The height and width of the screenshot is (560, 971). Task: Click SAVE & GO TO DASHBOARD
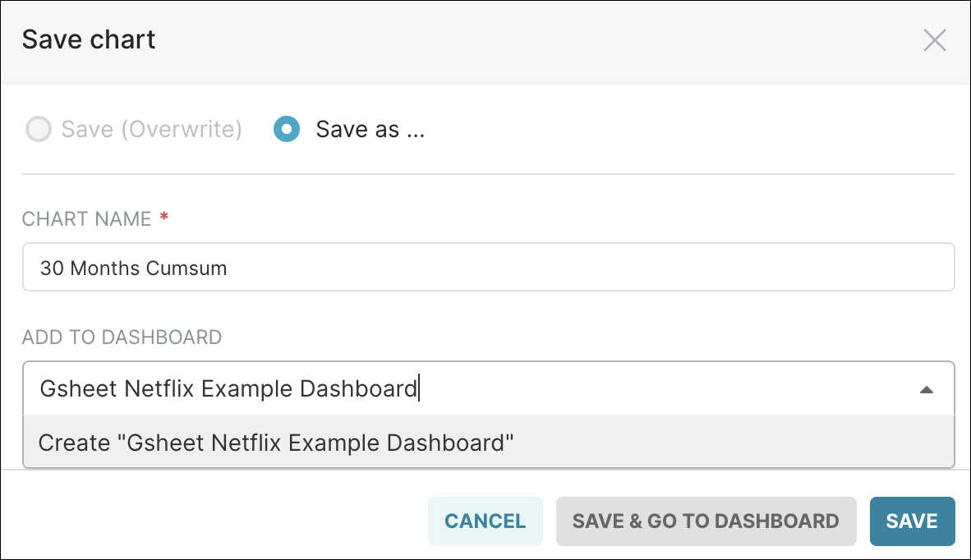click(706, 521)
